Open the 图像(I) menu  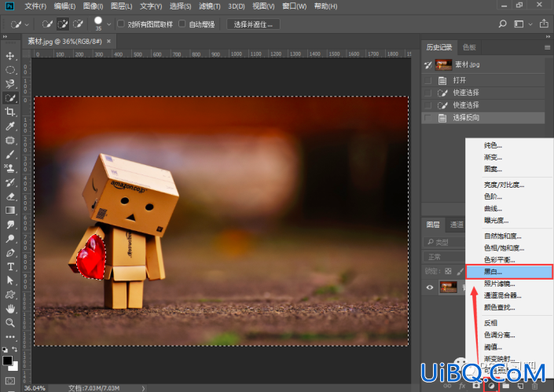(94, 6)
